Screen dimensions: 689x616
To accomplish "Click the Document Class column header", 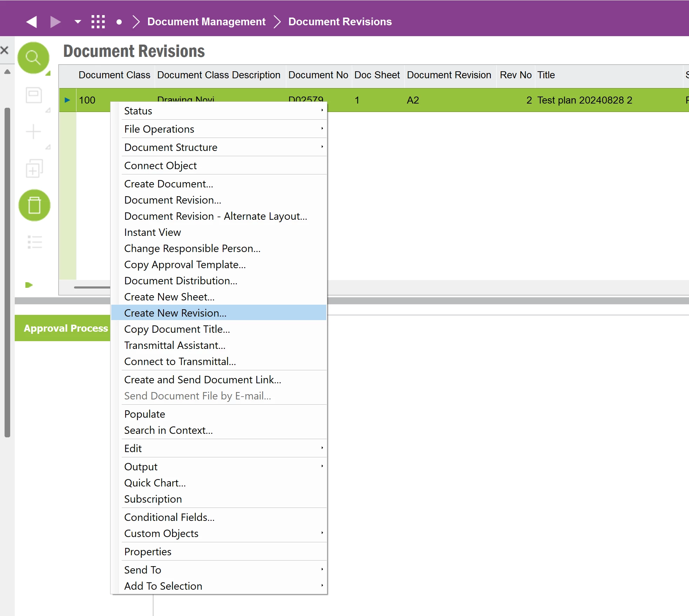I will (x=114, y=75).
